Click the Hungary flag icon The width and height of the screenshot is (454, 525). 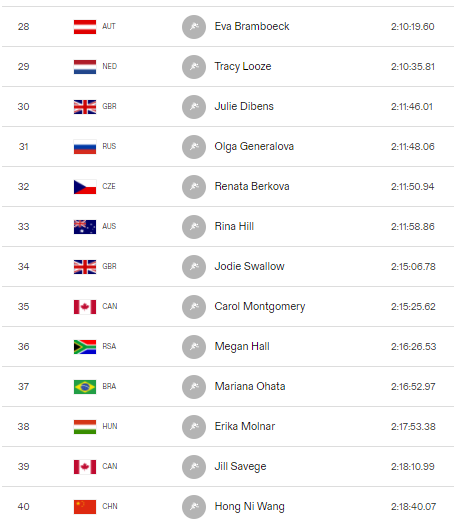point(85,427)
